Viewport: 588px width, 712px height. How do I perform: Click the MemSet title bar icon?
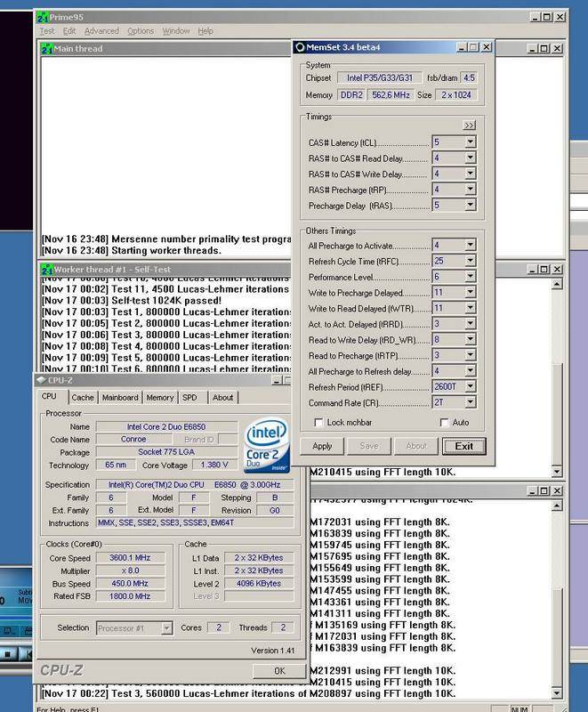300,47
